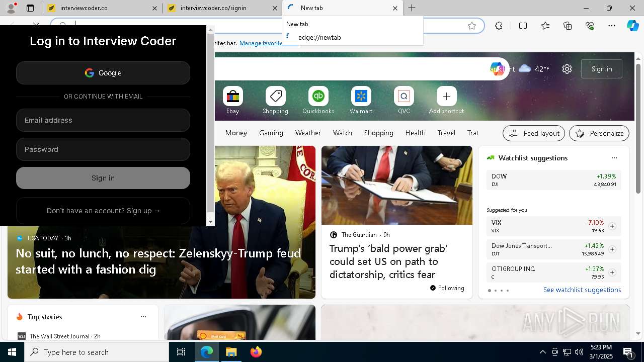The image size is (644, 362).
Task: Add Dow Jones Transport to watchlist
Action: pyautogui.click(x=612, y=249)
